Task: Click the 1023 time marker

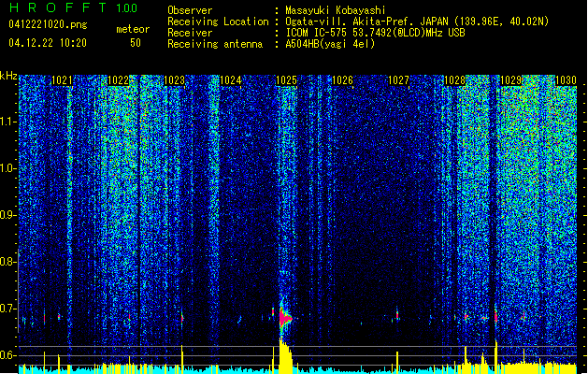Action: point(175,80)
